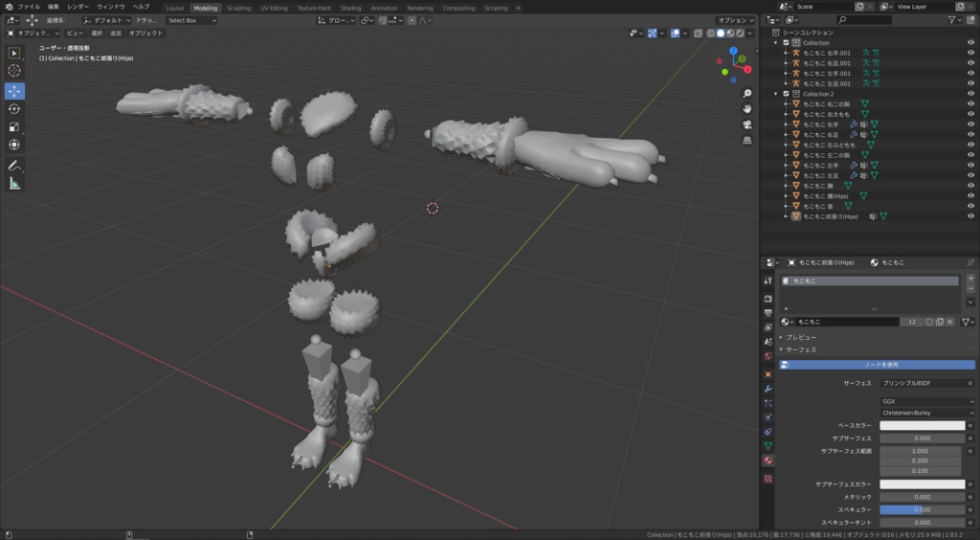
Task: Open the Modifier wrench properties tab
Action: pyautogui.click(x=768, y=389)
